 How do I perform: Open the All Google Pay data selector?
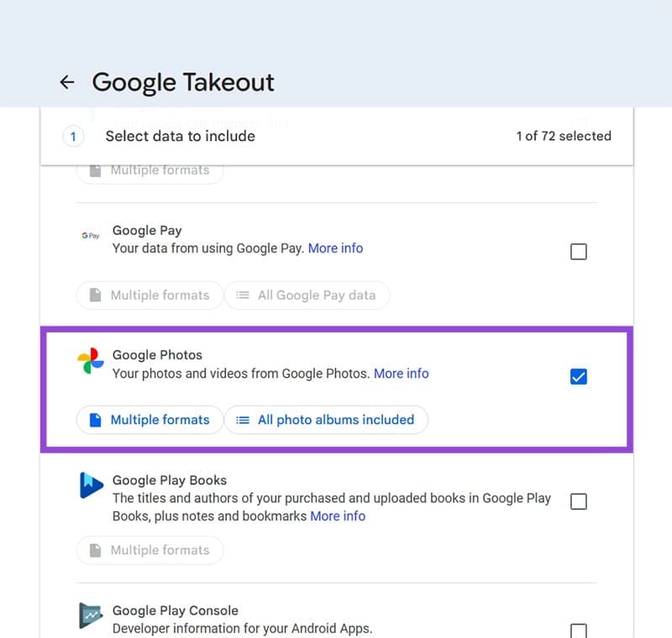pyautogui.click(x=307, y=295)
